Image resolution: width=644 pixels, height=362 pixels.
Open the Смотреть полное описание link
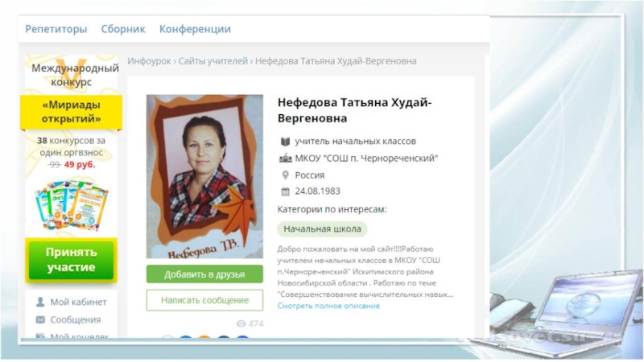point(328,306)
